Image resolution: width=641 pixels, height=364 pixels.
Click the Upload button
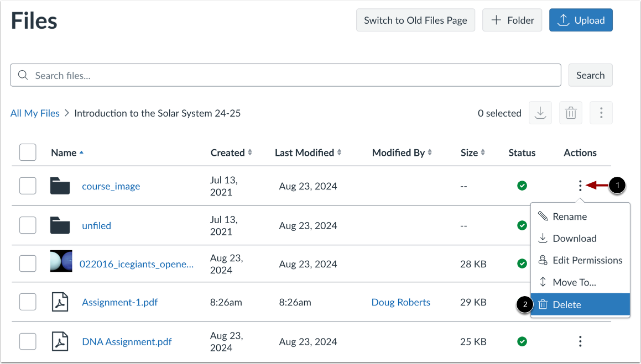pyautogui.click(x=581, y=20)
